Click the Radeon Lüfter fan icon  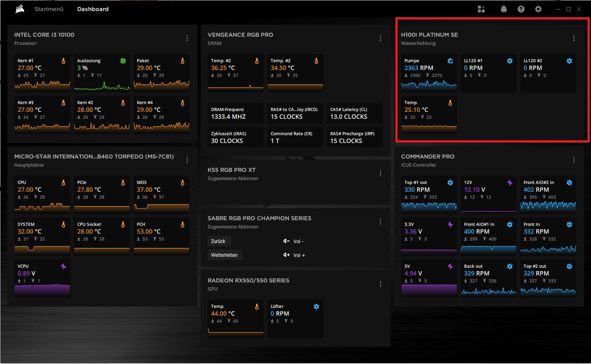[x=316, y=307]
